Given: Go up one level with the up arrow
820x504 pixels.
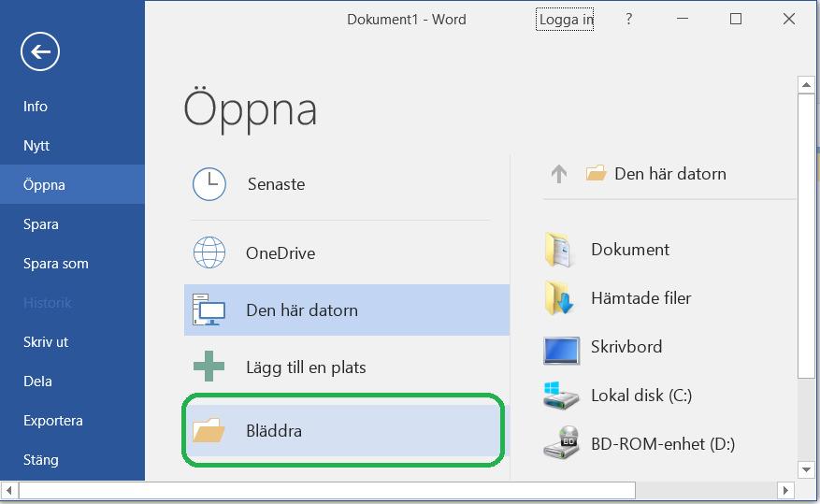Looking at the screenshot, I should click(559, 174).
